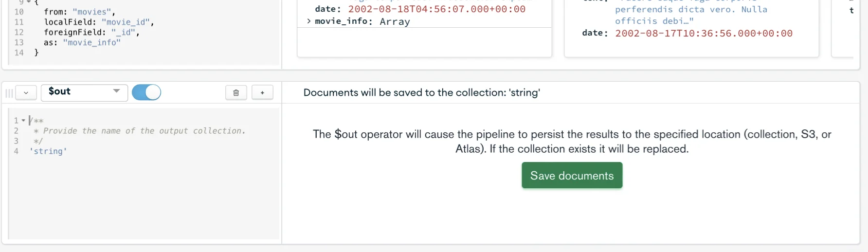Disable the $out stage toggle switch
The image size is (868, 252).
pos(146,92)
